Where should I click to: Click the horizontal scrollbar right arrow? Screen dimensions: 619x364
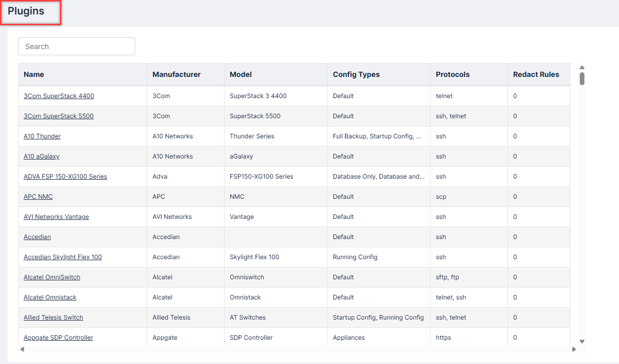(574, 350)
